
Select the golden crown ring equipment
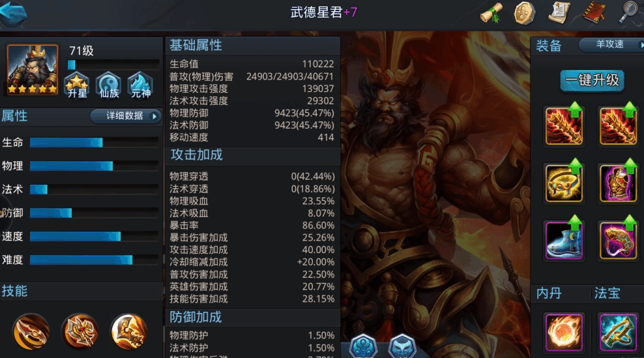click(x=564, y=183)
